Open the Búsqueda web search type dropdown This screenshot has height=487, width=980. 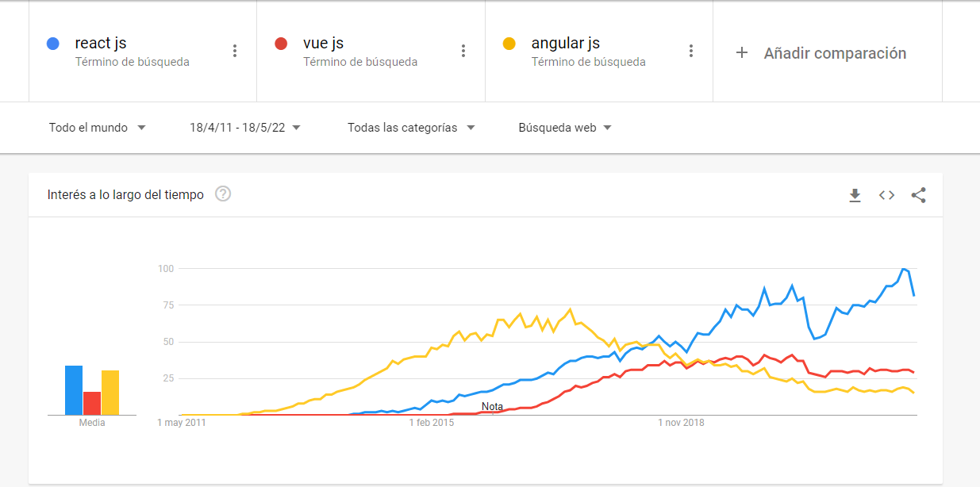(x=565, y=128)
